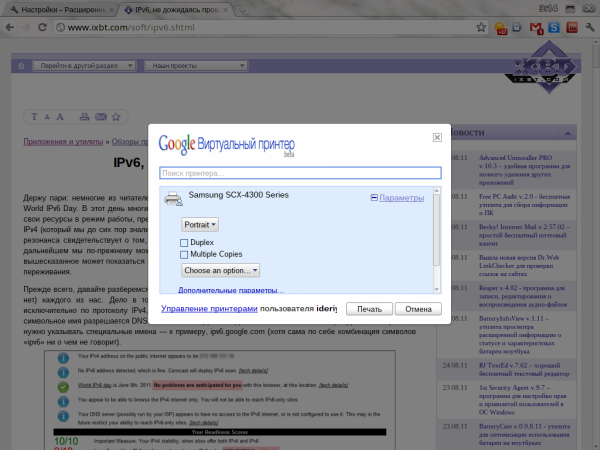Image resolution: width=600 pixels, height=450 pixels.
Task: Open a new tab
Action: coord(242,10)
